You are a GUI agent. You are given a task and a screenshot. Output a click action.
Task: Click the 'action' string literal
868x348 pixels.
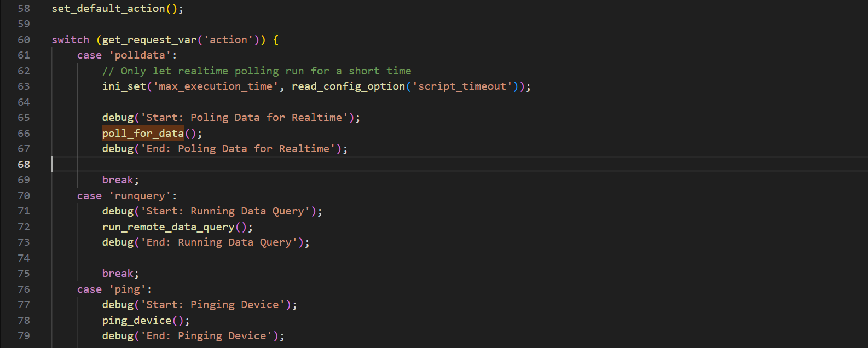(x=228, y=40)
